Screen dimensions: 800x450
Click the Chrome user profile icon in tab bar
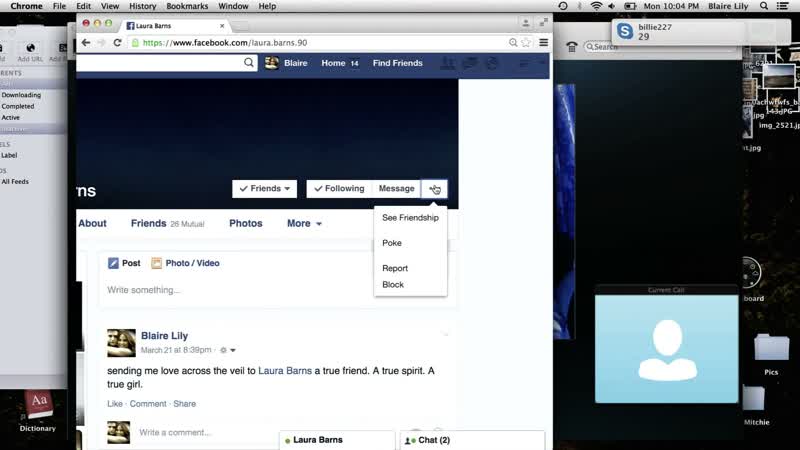point(526,23)
